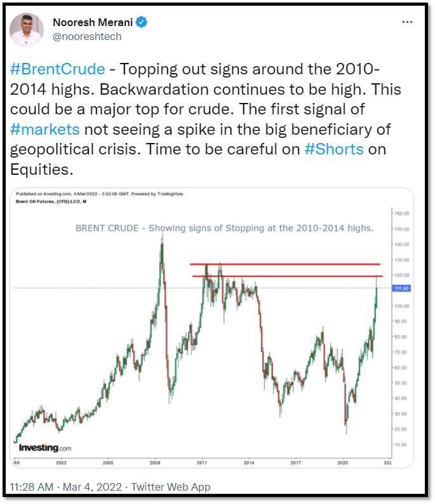435x504 pixels.
Task: Click the upper red resistance line
Action: [285, 264]
